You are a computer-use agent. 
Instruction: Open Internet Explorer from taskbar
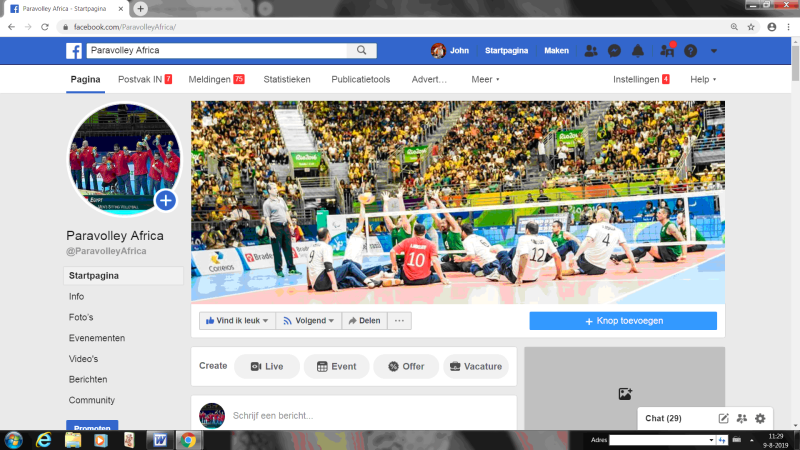[44, 440]
